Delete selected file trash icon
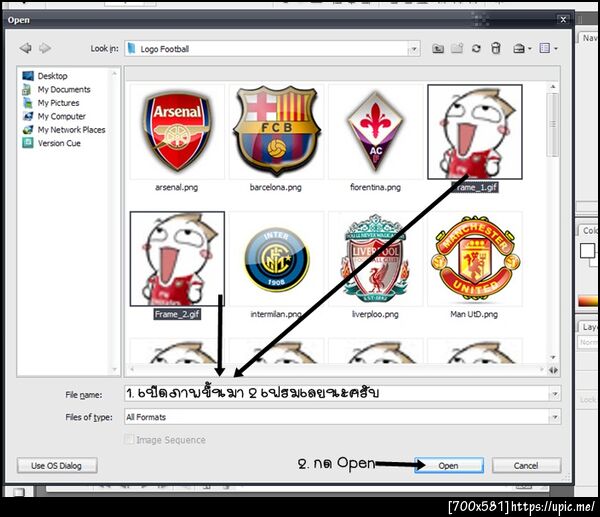Image resolution: width=600 pixels, height=517 pixels. (x=496, y=49)
